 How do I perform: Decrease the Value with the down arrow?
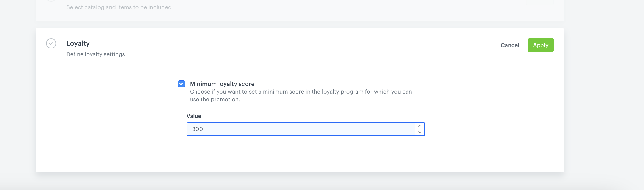pos(420,132)
